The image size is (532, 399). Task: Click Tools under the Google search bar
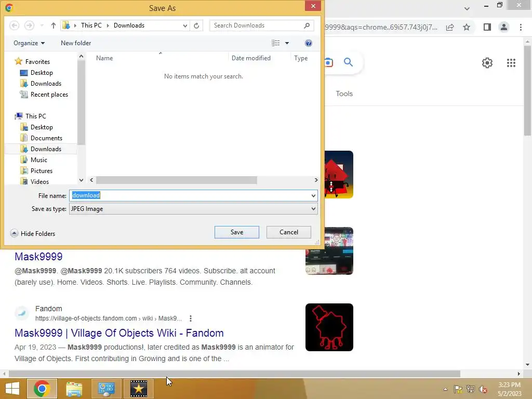coord(344,94)
